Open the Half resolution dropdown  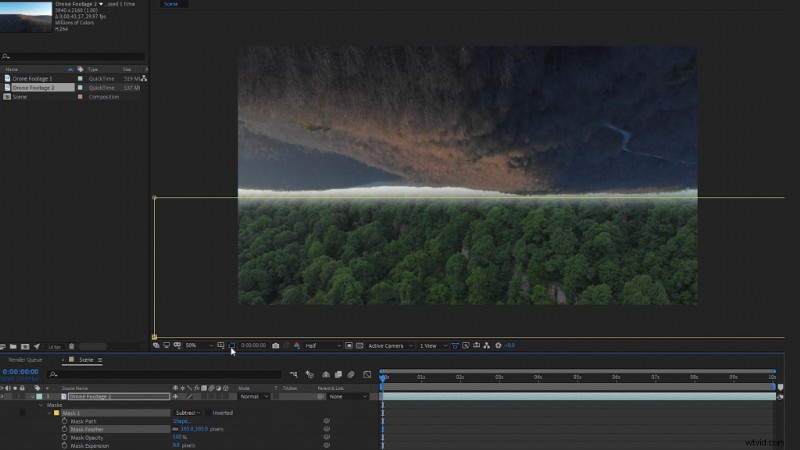click(323, 345)
